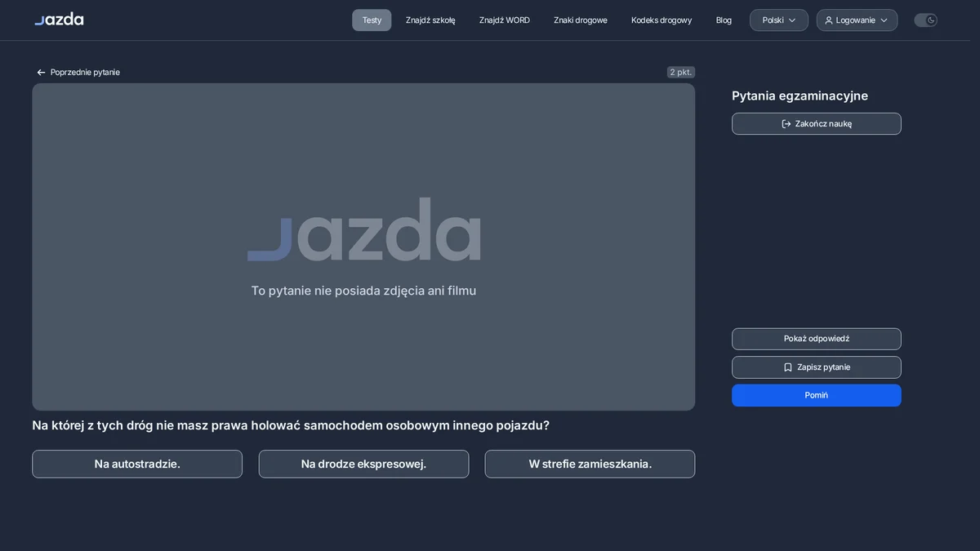Open the Jazda logo home link

59,20
